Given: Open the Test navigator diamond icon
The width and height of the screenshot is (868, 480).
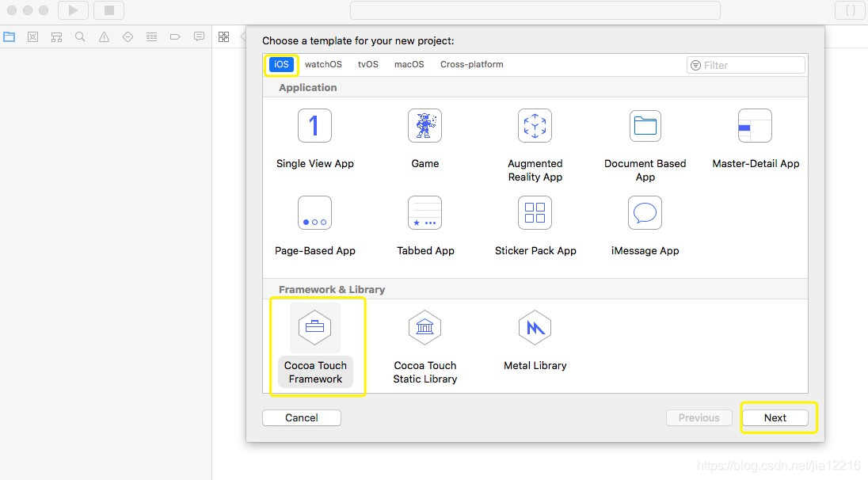Looking at the screenshot, I should point(128,37).
